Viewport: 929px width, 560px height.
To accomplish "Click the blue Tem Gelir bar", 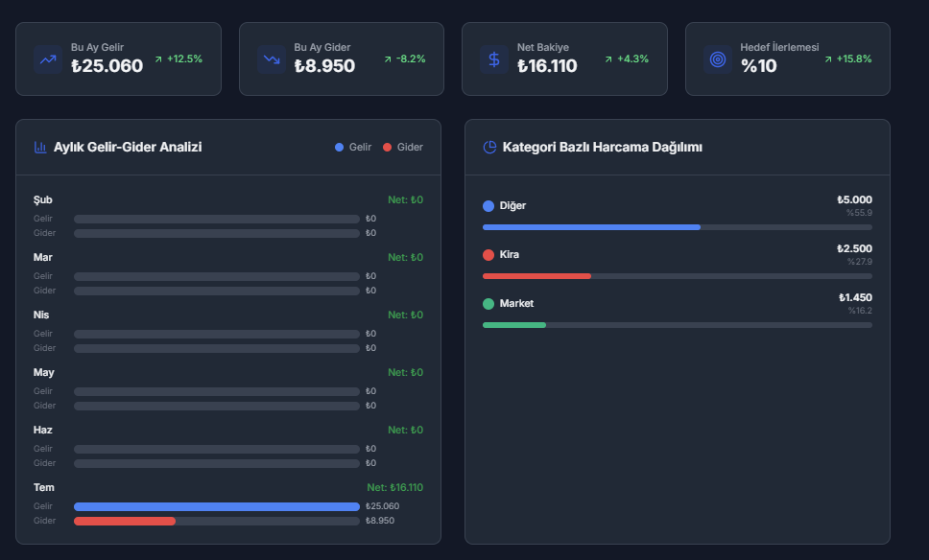I will coord(217,506).
